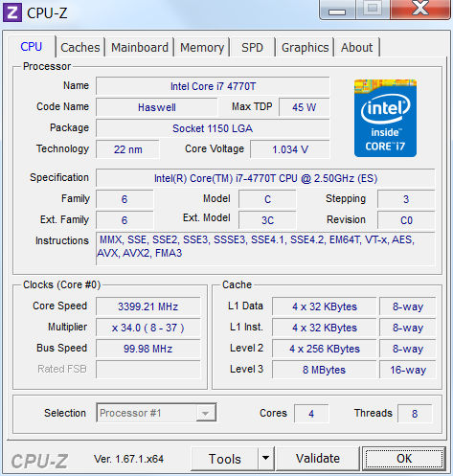453x476 pixels.
Task: Open the About tab
Action: [x=356, y=48]
